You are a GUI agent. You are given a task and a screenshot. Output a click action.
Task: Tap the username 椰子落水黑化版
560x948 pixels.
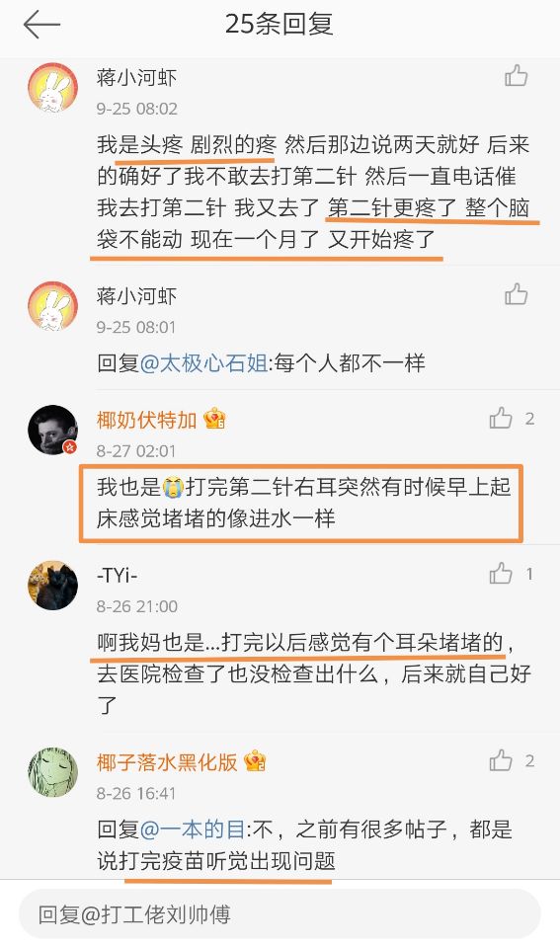(167, 761)
